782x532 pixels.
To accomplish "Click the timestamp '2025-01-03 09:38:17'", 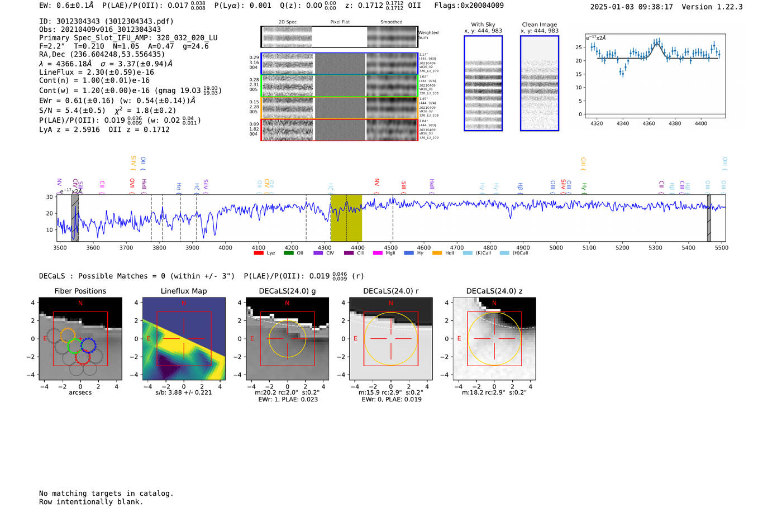I will click(632, 7).
